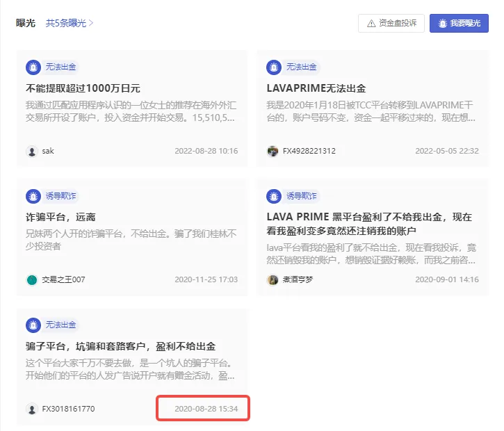Click alarm icon on 骗子平台 card
504x431 pixels.
(33, 325)
